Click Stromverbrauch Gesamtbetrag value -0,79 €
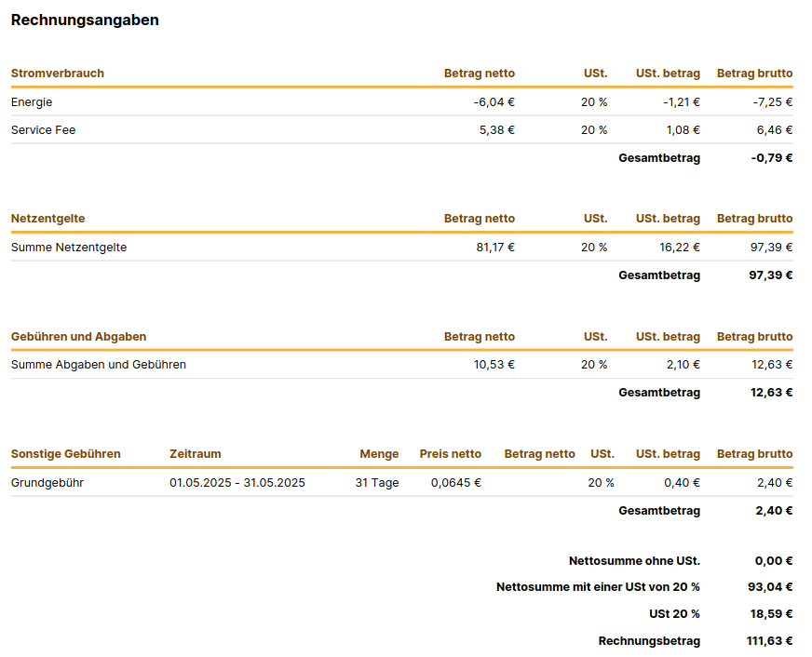Image resolution: width=812 pixels, height=657 pixels. (x=772, y=158)
